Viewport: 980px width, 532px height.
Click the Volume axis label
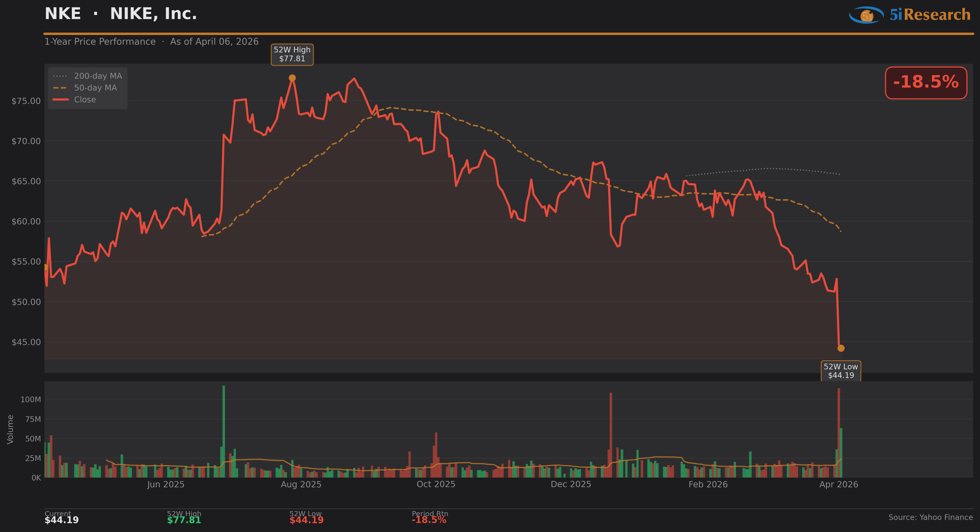[x=10, y=429]
